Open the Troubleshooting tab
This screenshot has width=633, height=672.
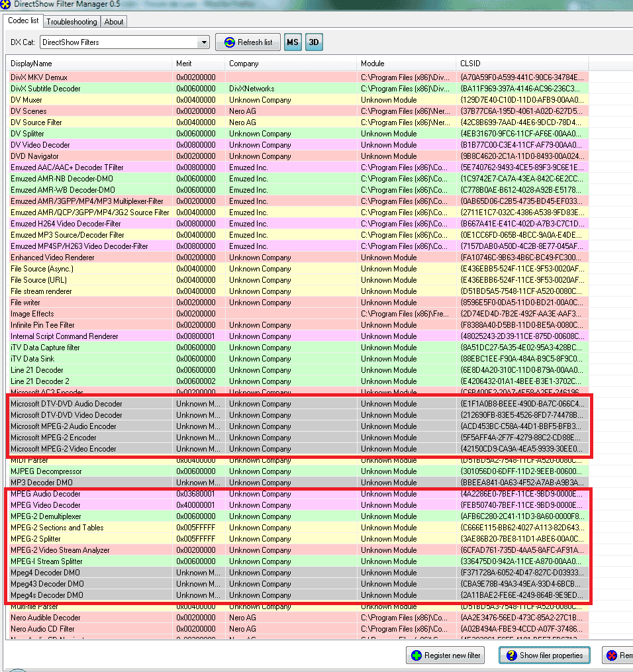pyautogui.click(x=72, y=21)
